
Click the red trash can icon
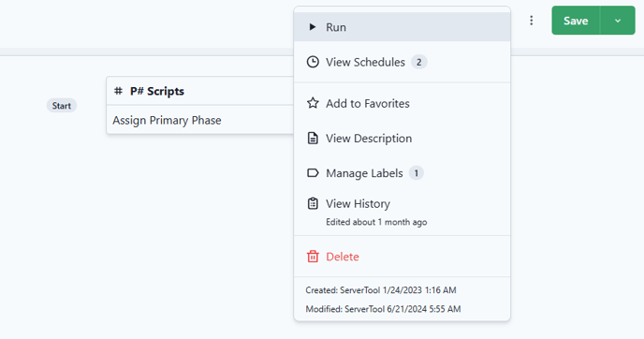point(313,257)
